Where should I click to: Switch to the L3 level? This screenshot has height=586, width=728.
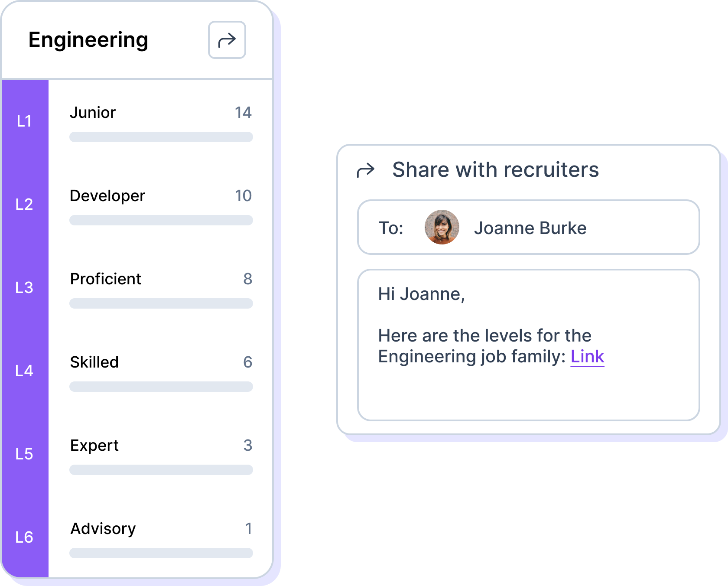(x=24, y=288)
